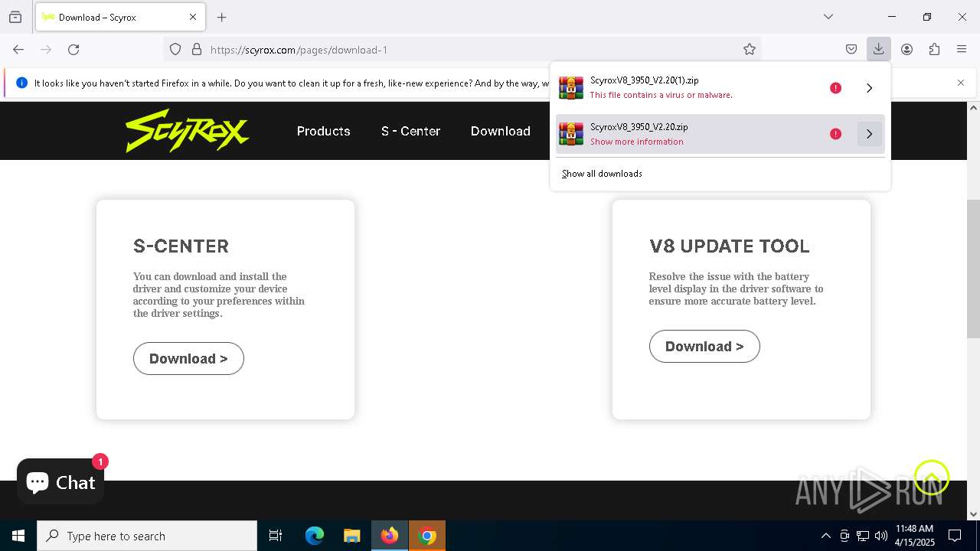This screenshot has height=551, width=980.
Task: Open the Firefox application menu
Action: (962, 49)
